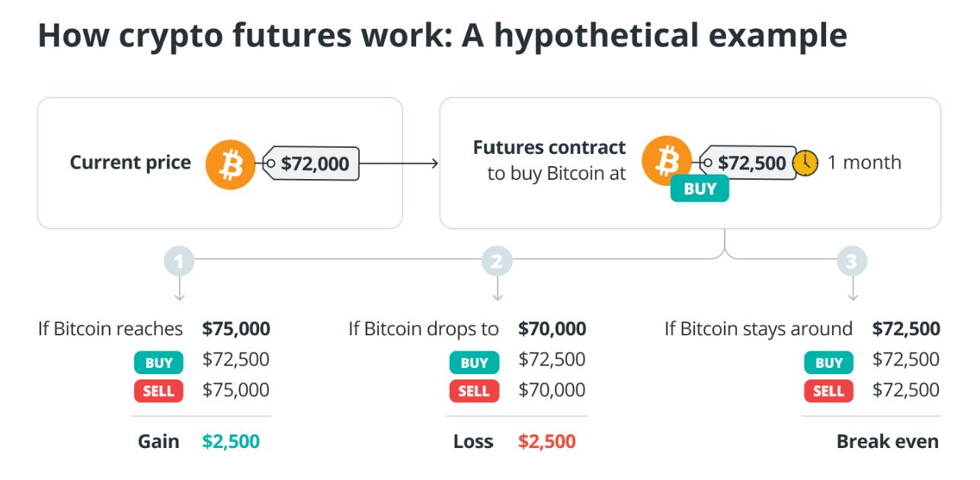This screenshot has height=480, width=980.
Task: Click the green $2,500 gain amount
Action: tap(231, 441)
